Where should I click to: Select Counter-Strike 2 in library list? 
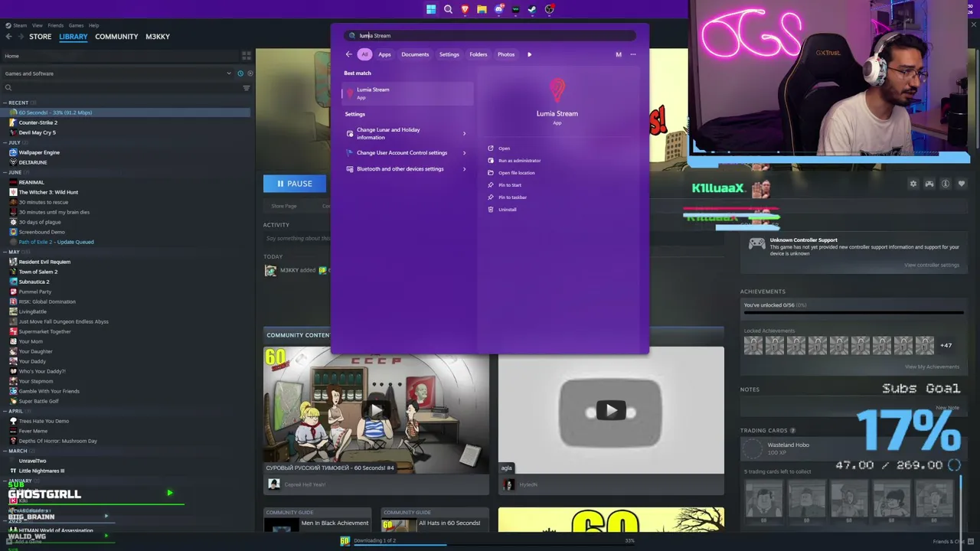[38, 122]
